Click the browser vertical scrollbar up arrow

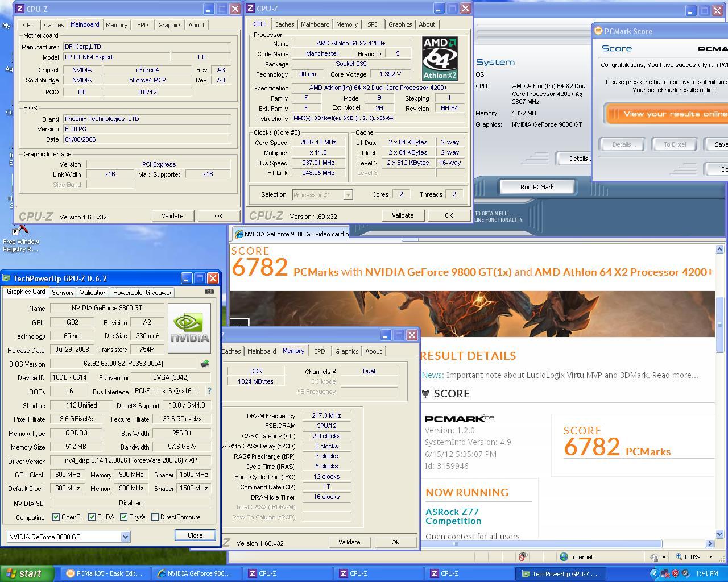[719, 249]
